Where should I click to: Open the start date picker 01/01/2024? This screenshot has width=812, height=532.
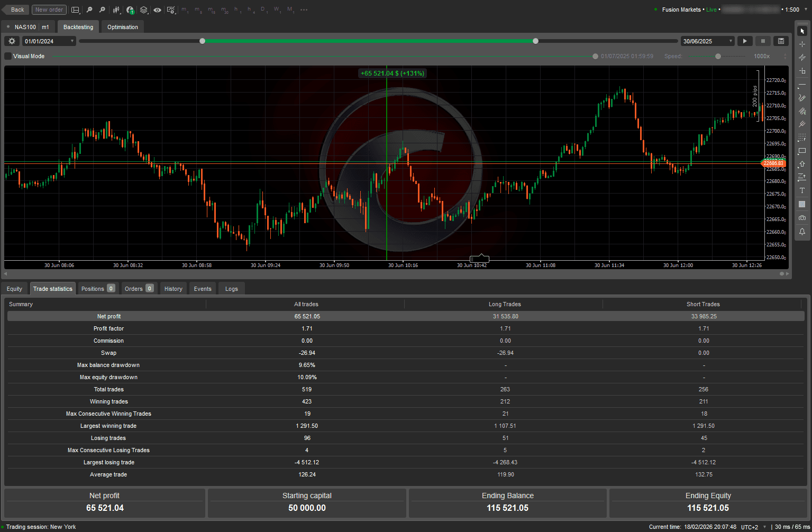48,41
